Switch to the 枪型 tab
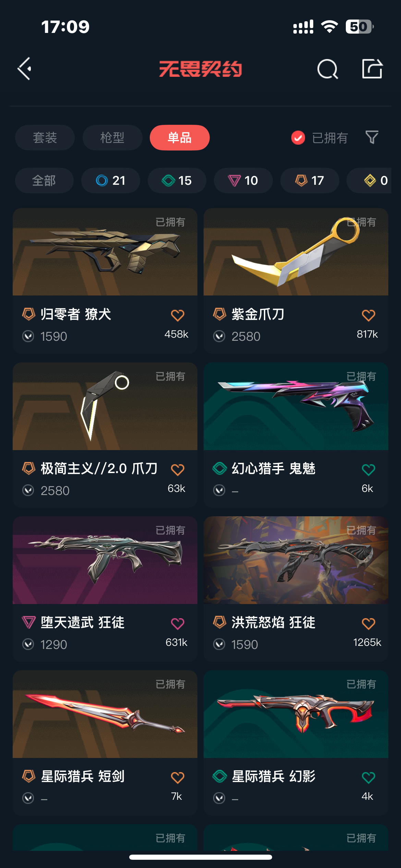 [x=112, y=138]
